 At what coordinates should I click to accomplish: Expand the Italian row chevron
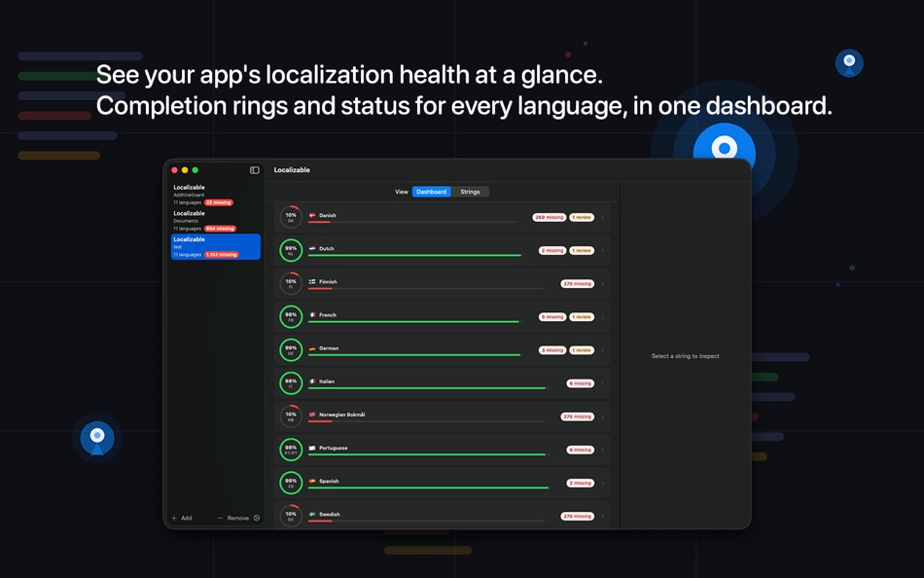[x=602, y=383]
